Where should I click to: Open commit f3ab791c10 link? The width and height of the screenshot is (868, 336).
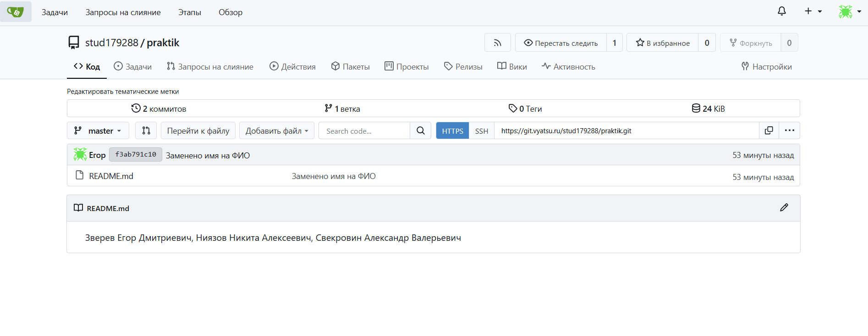coord(136,155)
